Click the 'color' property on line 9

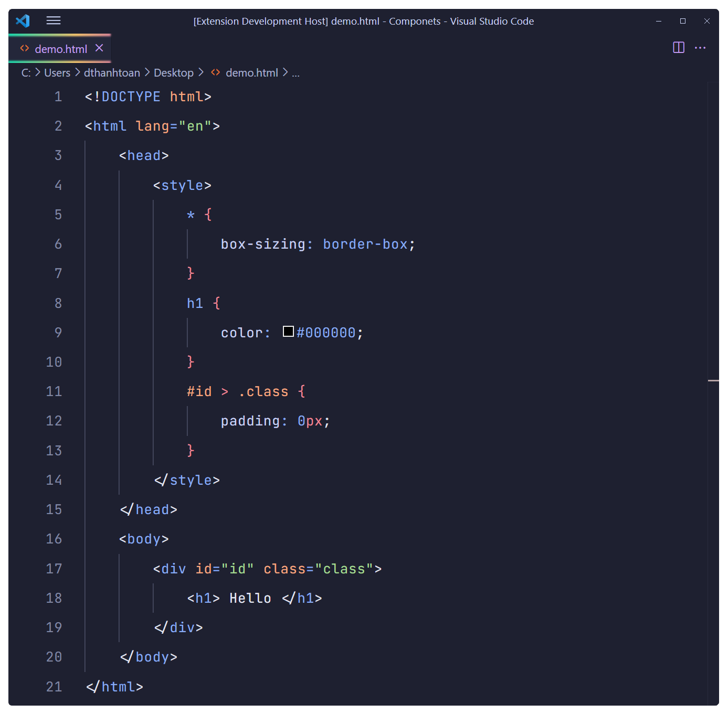click(x=241, y=333)
